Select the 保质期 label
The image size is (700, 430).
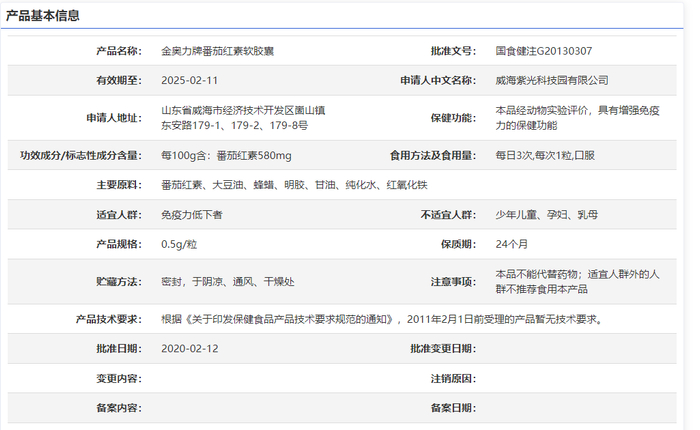point(458,244)
